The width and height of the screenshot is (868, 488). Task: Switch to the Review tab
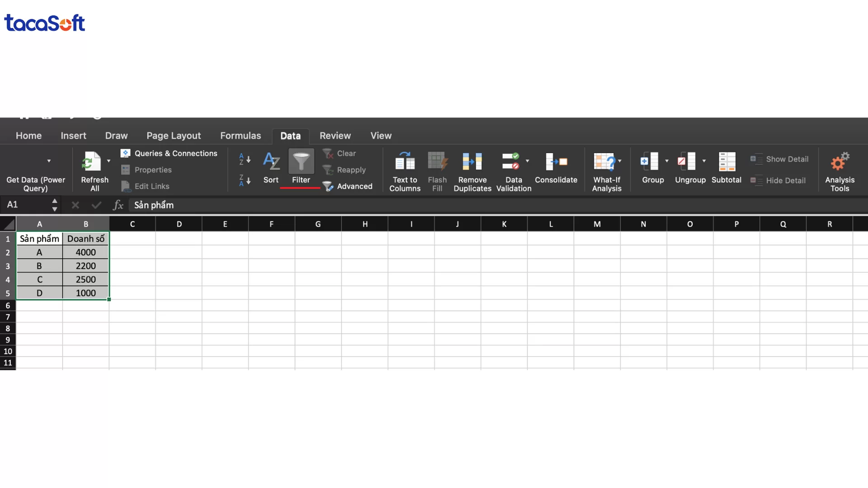pos(335,136)
